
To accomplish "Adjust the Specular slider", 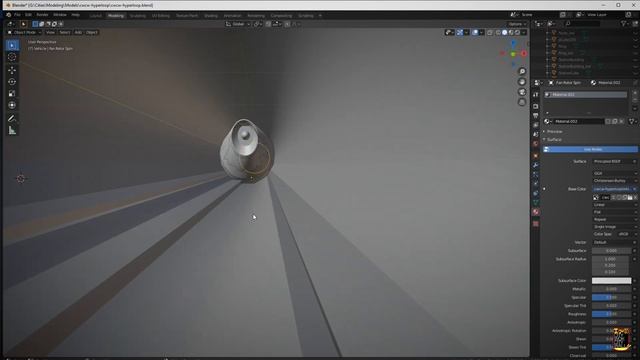I will (x=611, y=297).
